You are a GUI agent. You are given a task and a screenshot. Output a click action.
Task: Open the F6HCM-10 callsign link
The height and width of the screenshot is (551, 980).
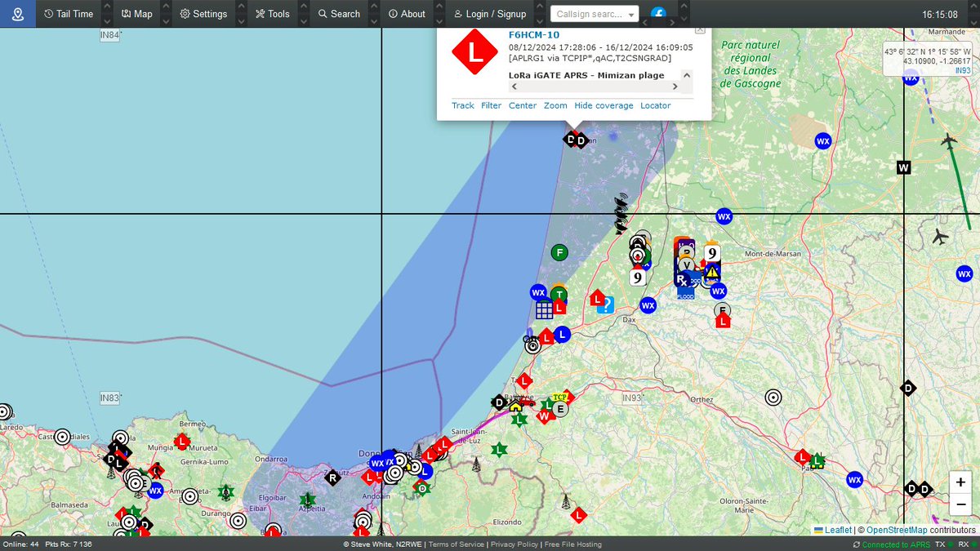pyautogui.click(x=534, y=35)
